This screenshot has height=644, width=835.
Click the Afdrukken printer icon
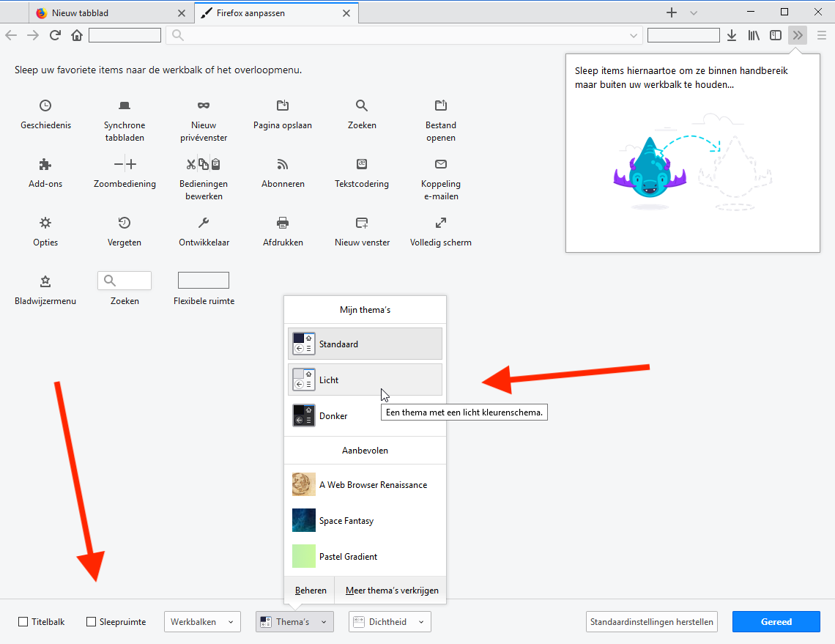coord(283,223)
